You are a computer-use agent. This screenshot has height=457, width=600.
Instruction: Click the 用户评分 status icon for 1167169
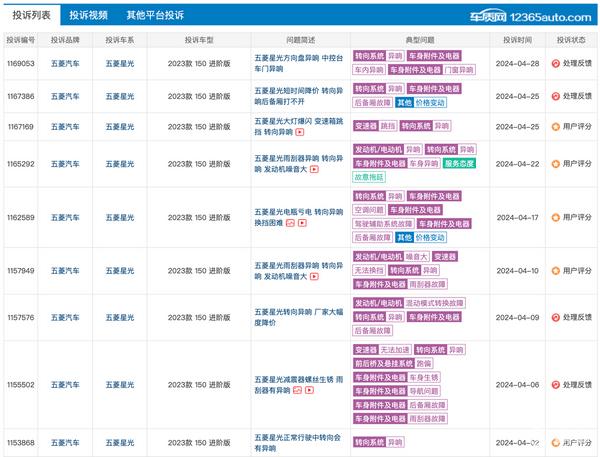click(556, 126)
